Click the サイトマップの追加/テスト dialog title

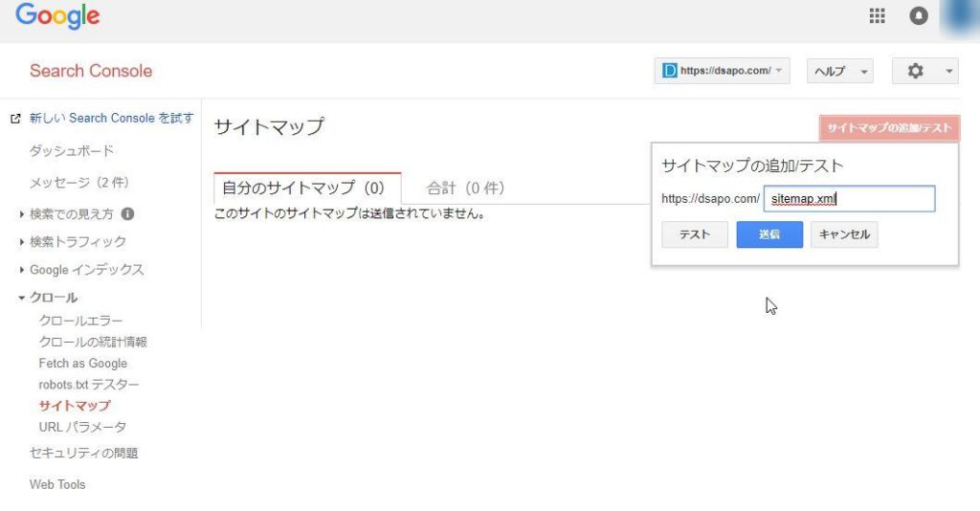pos(752,166)
